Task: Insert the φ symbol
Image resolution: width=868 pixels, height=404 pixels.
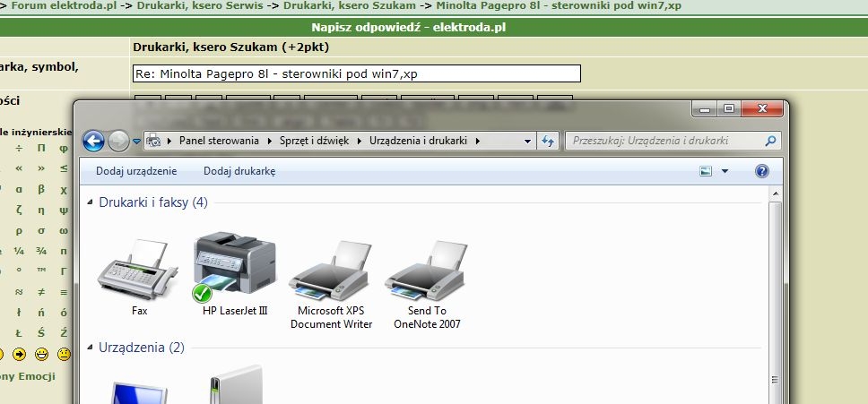Action: pos(64,148)
